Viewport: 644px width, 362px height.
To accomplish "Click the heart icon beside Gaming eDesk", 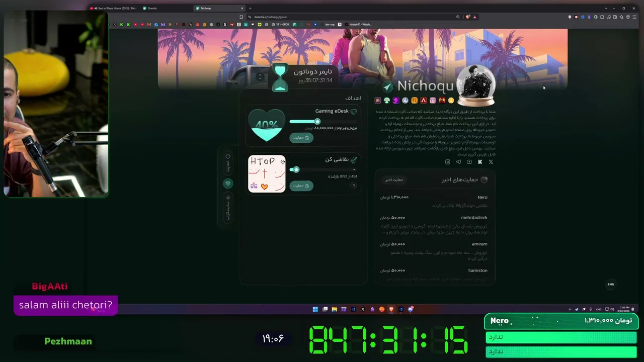I will [354, 112].
